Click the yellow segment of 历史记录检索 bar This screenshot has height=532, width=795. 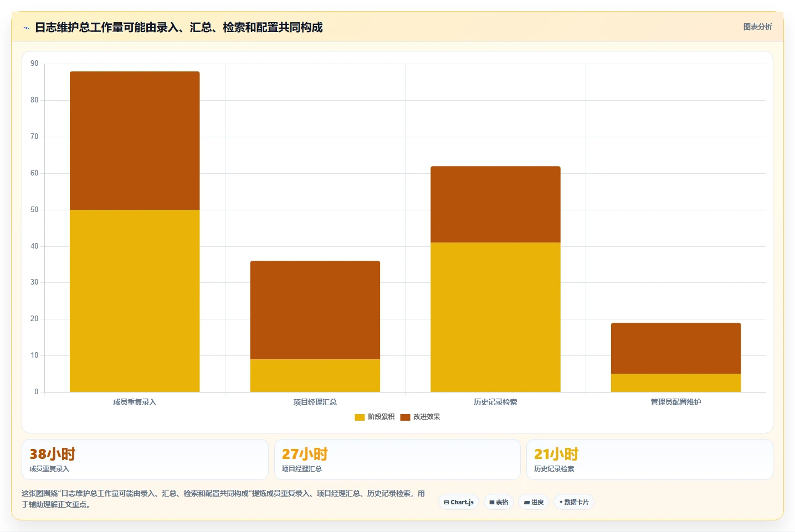495,317
